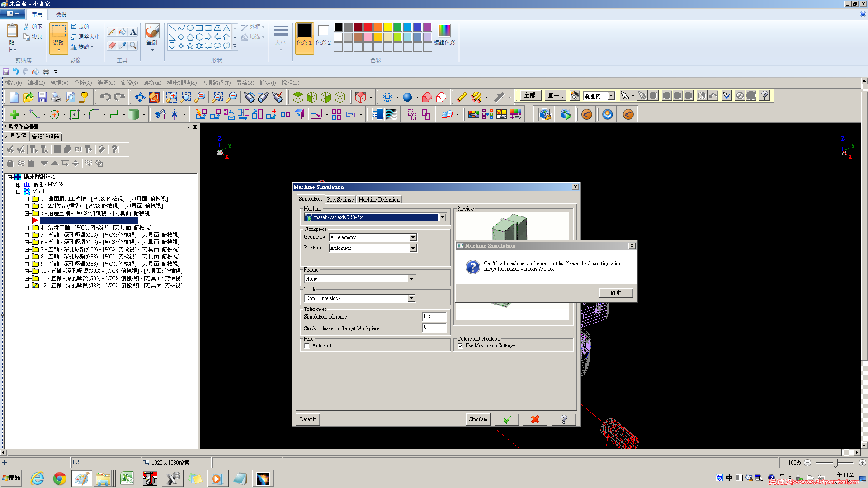Toggle the Autostart checkbox
The width and height of the screenshot is (868, 488).
point(307,346)
